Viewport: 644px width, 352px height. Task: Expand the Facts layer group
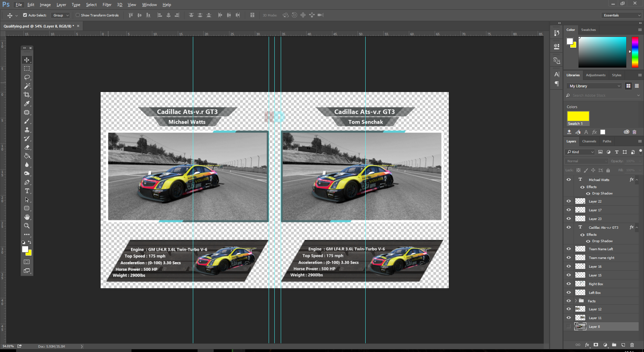coord(576,301)
